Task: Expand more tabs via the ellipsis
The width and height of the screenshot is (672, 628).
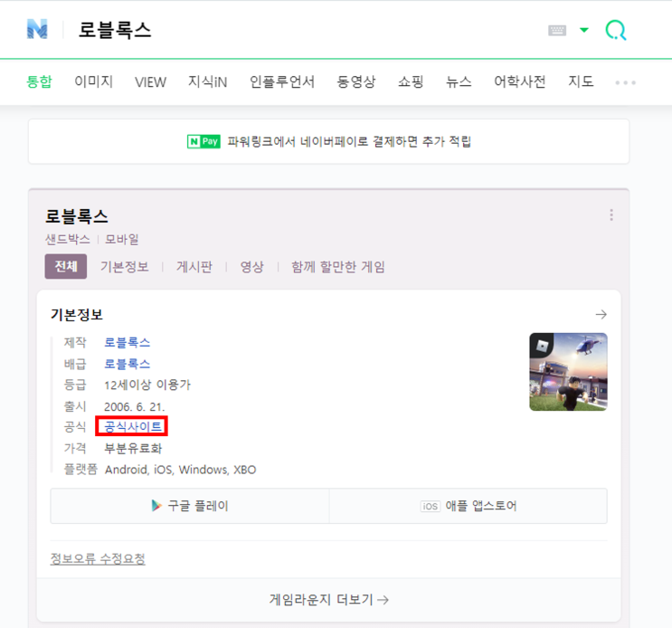Action: pos(625,82)
